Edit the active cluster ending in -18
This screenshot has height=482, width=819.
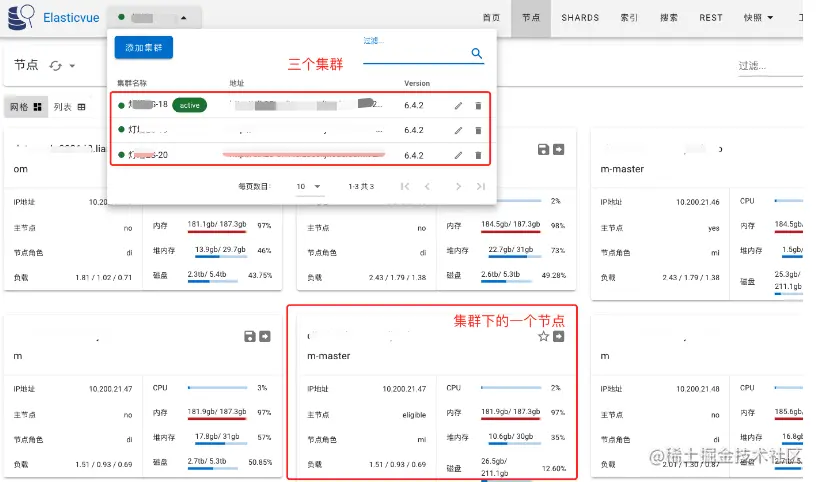(458, 106)
